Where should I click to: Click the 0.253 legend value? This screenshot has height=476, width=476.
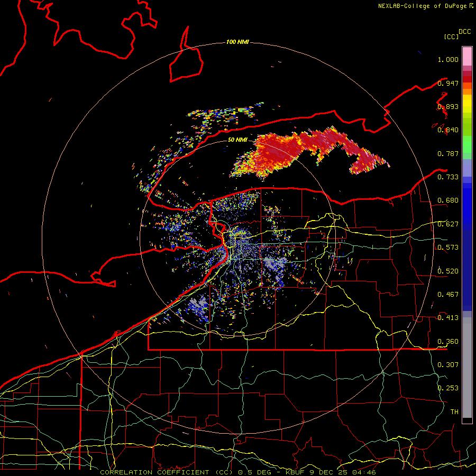448,388
